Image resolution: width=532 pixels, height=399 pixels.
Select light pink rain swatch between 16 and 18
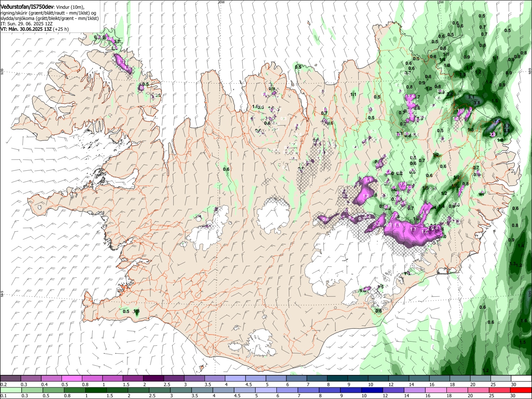[x=436, y=390]
